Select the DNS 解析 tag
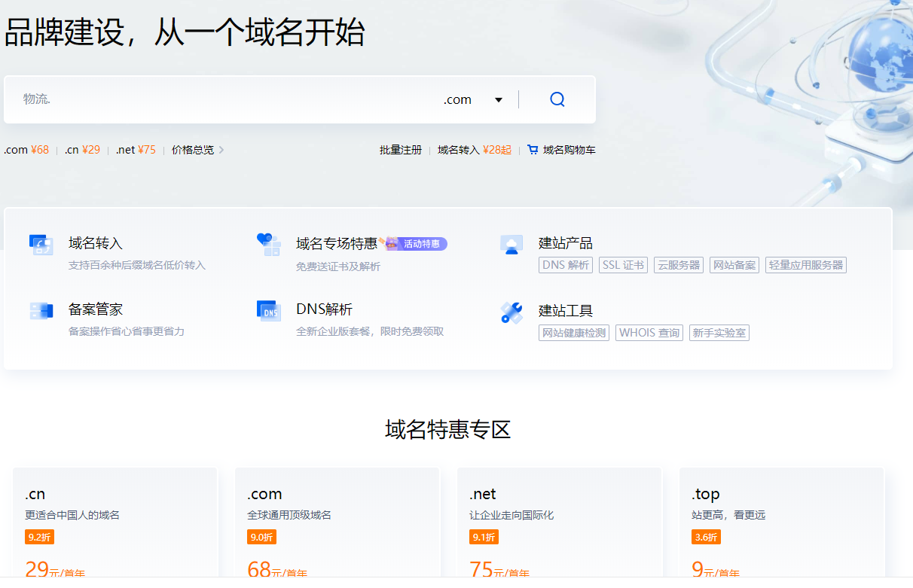Screen dimensions: 913x588 click(566, 265)
